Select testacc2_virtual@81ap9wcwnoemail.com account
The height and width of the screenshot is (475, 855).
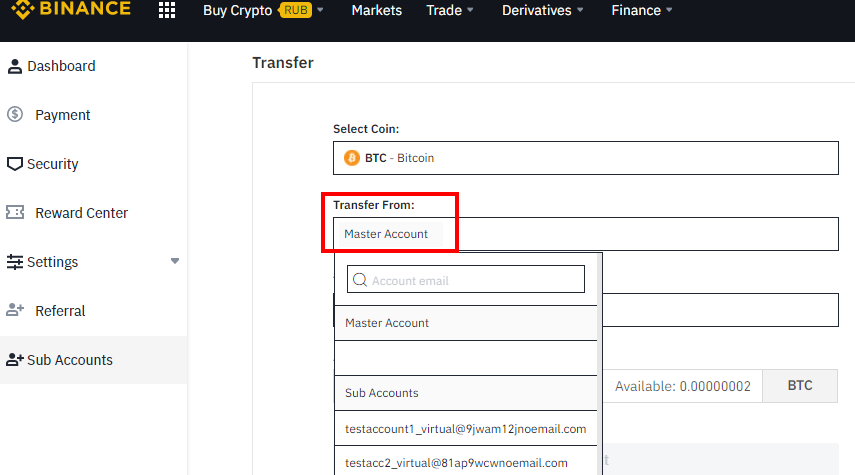466,462
